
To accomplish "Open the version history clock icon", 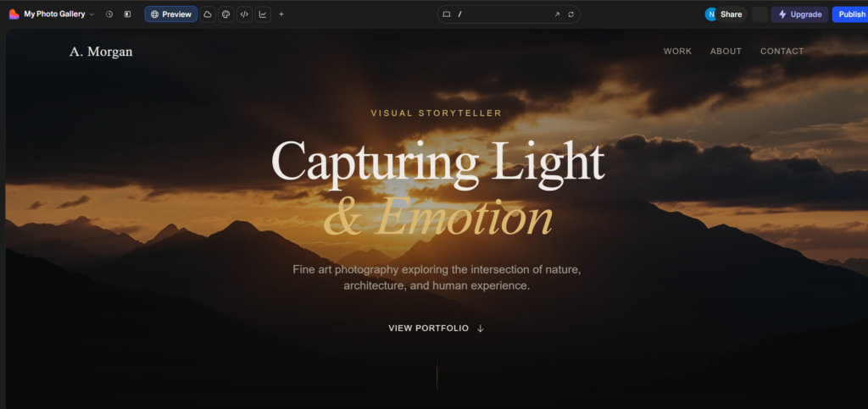I will coord(109,14).
